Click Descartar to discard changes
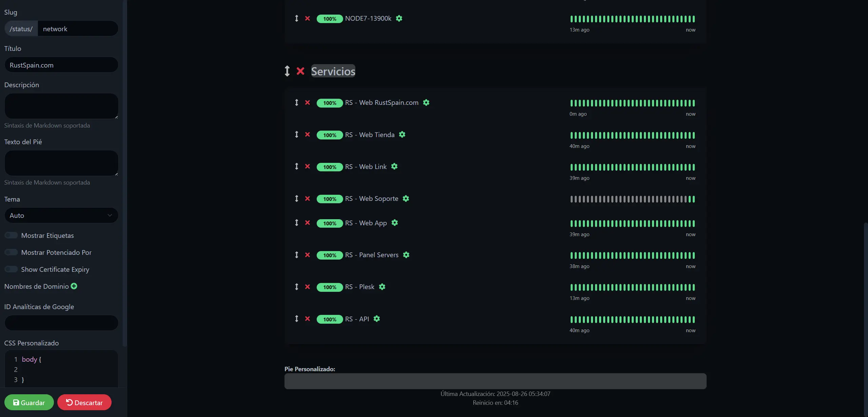 (84, 402)
